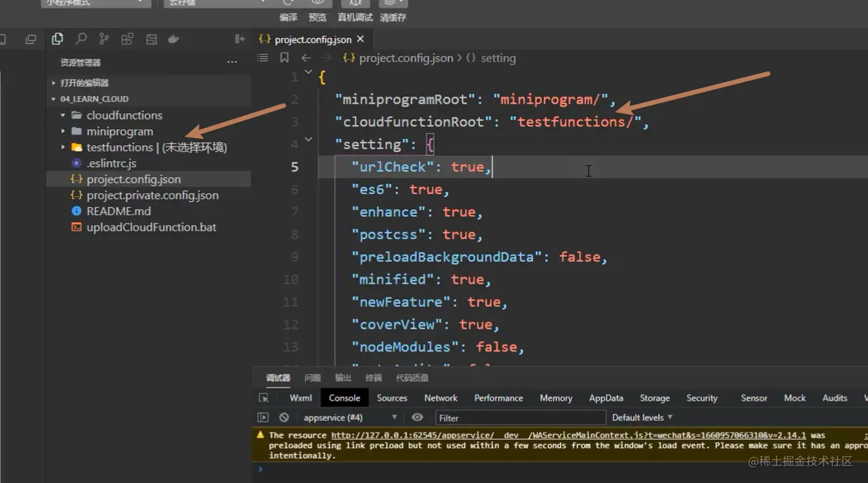Expand the testfunctions folder
Viewport: 868px width, 483px height.
[x=63, y=147]
